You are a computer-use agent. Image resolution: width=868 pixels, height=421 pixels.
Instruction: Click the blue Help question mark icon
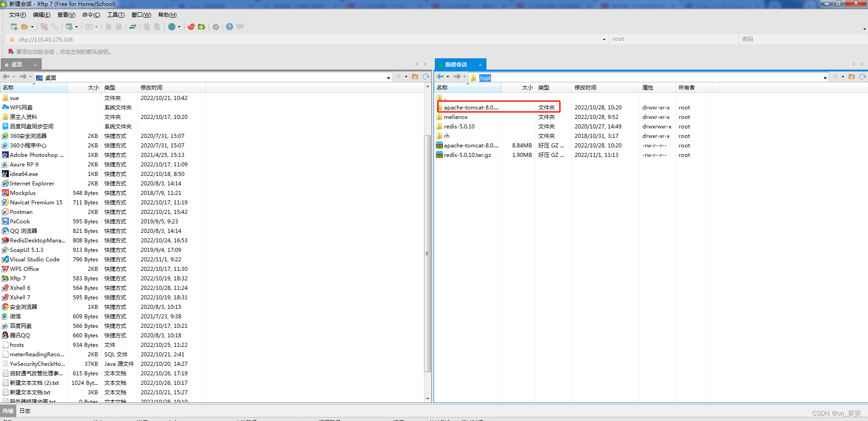tap(229, 27)
